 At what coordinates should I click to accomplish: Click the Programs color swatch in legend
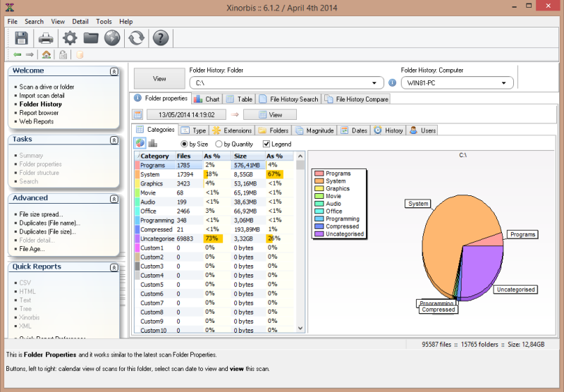point(319,173)
